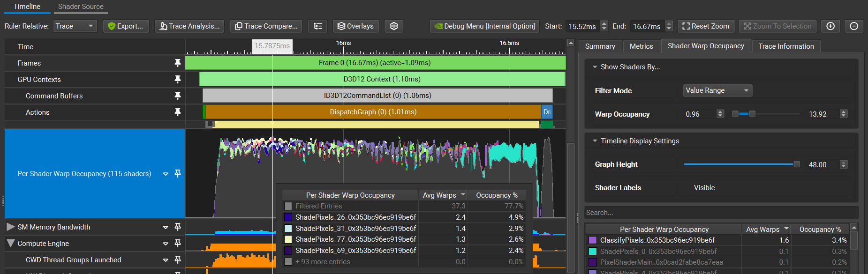The image size is (868, 274).
Task: Sort right table by Occupancy %
Action: (x=820, y=230)
